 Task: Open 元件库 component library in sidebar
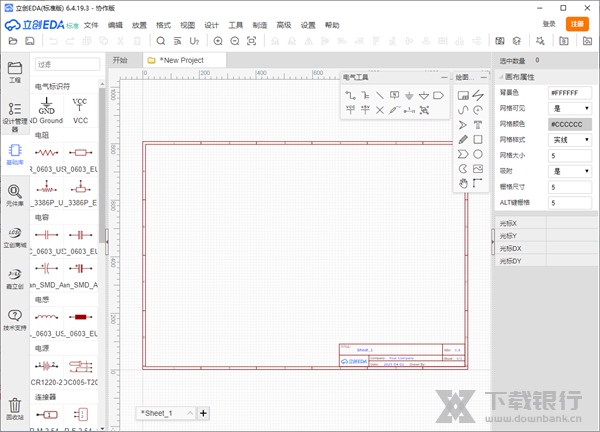(x=15, y=195)
